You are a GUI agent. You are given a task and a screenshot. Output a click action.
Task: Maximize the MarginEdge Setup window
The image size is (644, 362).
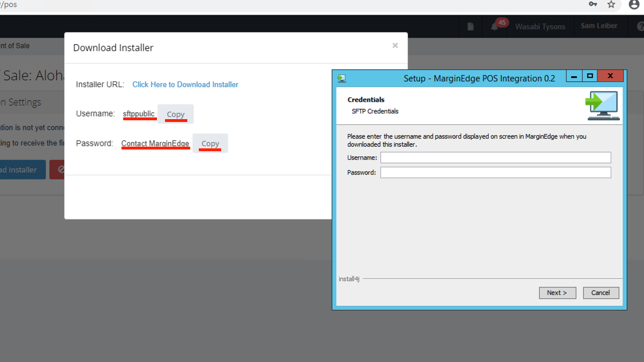point(590,76)
